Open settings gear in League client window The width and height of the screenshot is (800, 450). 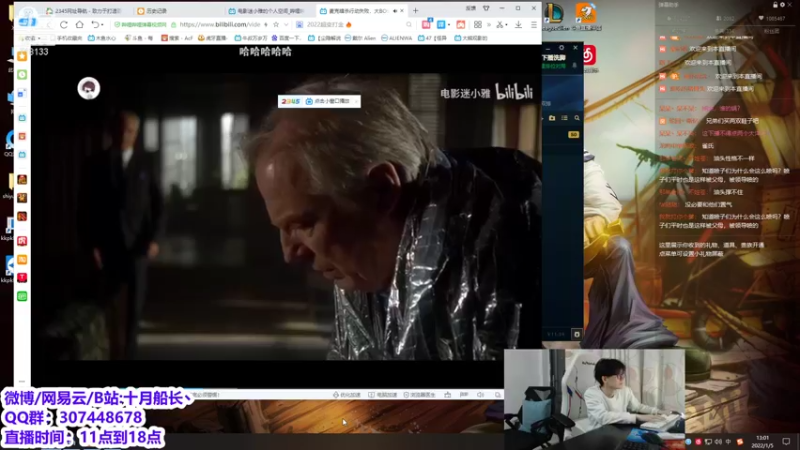[561, 47]
